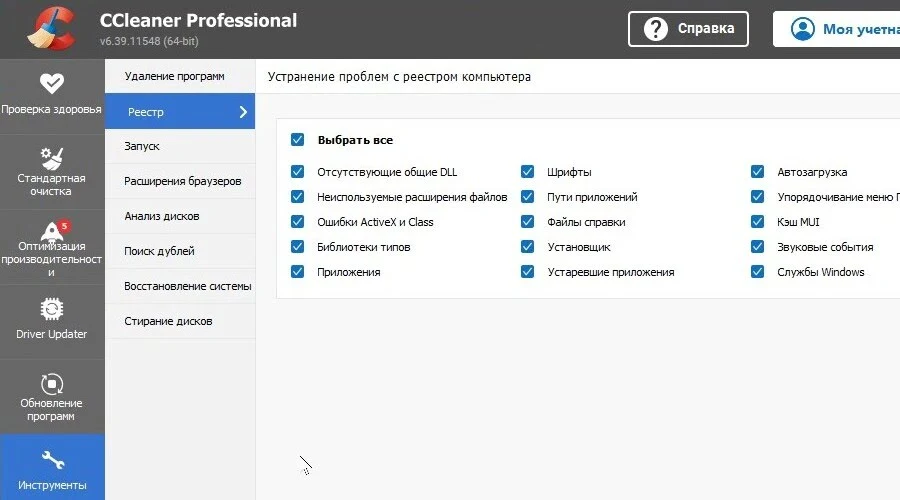
Task: Open Performance Optimizer rocket icon
Action: [51, 232]
